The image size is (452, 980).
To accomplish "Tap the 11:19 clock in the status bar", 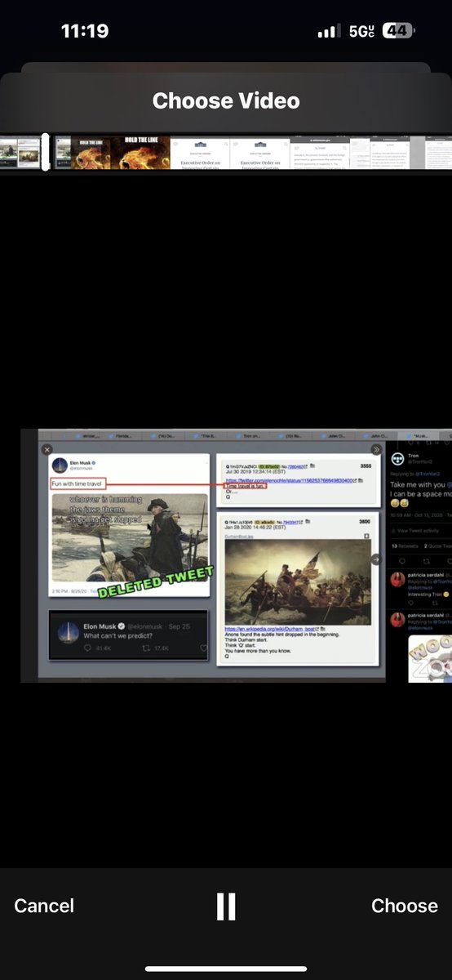I will pos(85,31).
